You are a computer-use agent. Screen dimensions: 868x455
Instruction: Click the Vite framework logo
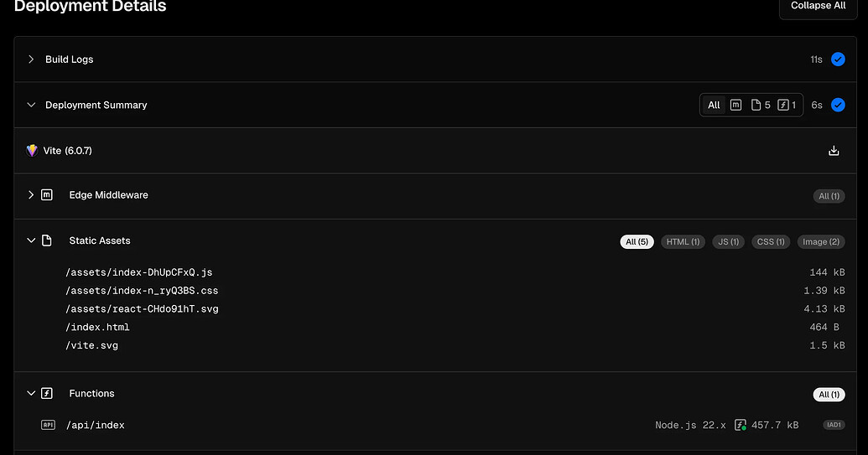tap(32, 151)
